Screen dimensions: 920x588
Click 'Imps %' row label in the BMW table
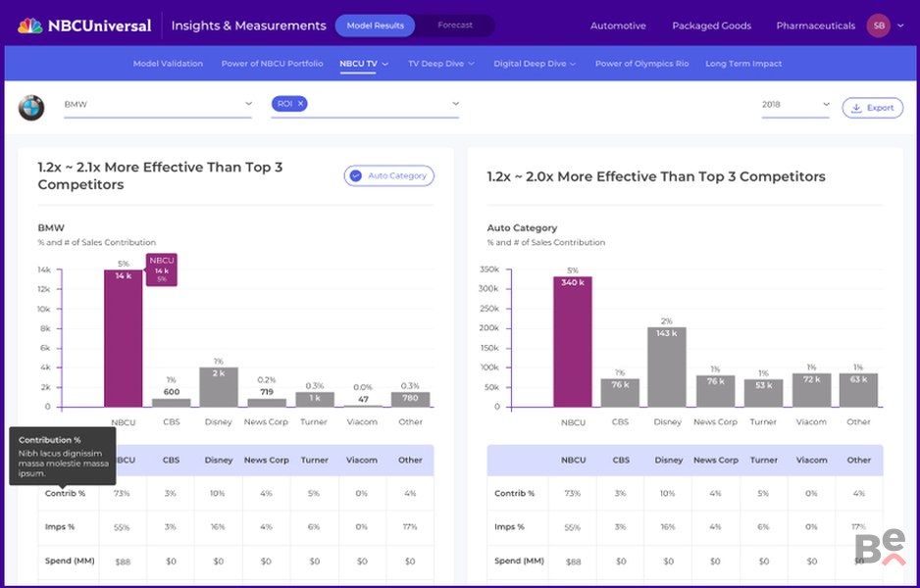tap(60, 527)
